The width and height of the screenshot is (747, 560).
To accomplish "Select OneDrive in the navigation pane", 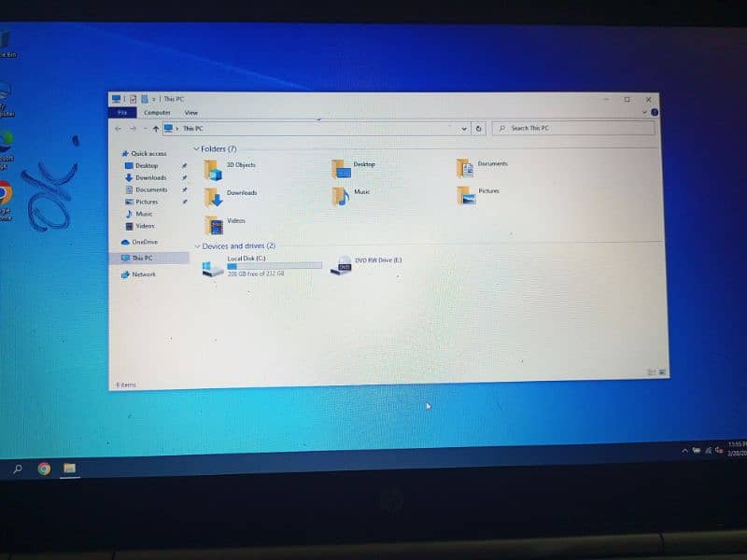I will click(144, 242).
